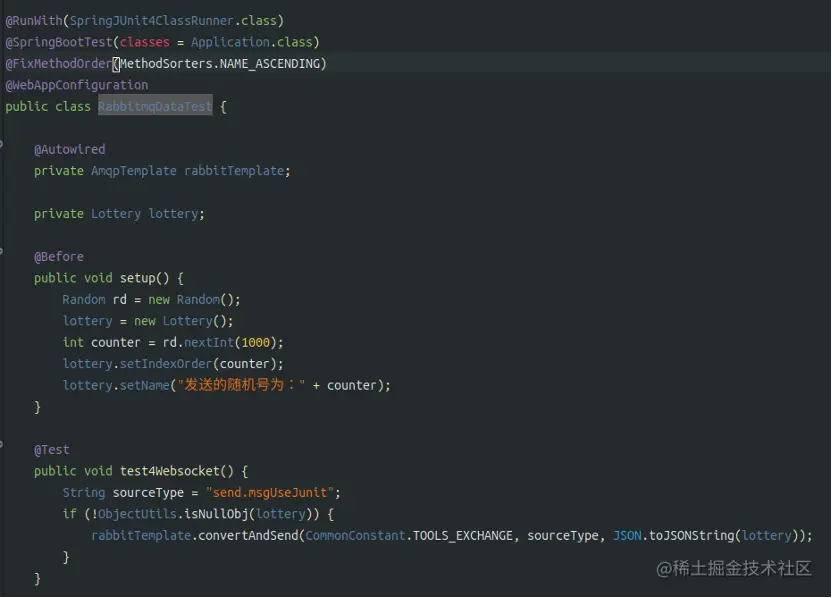Click the setName method call
Viewport: 832px width, 598px height.
[x=144, y=385]
